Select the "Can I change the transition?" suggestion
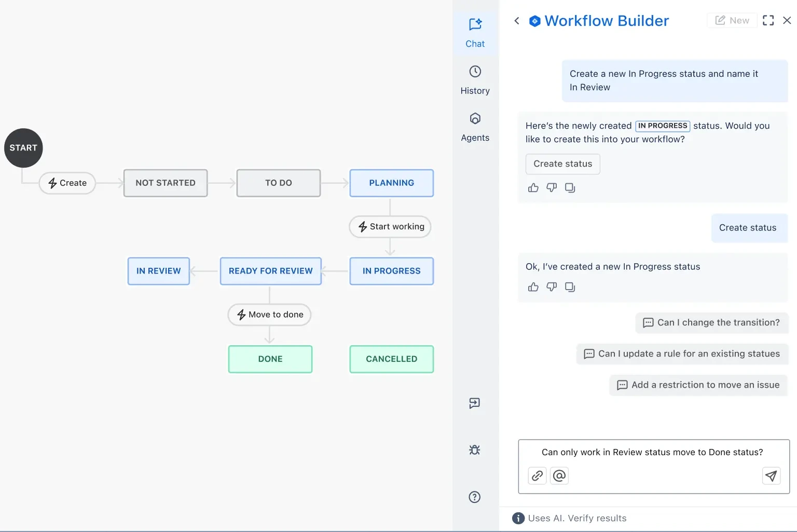This screenshot has width=797, height=532. point(711,322)
